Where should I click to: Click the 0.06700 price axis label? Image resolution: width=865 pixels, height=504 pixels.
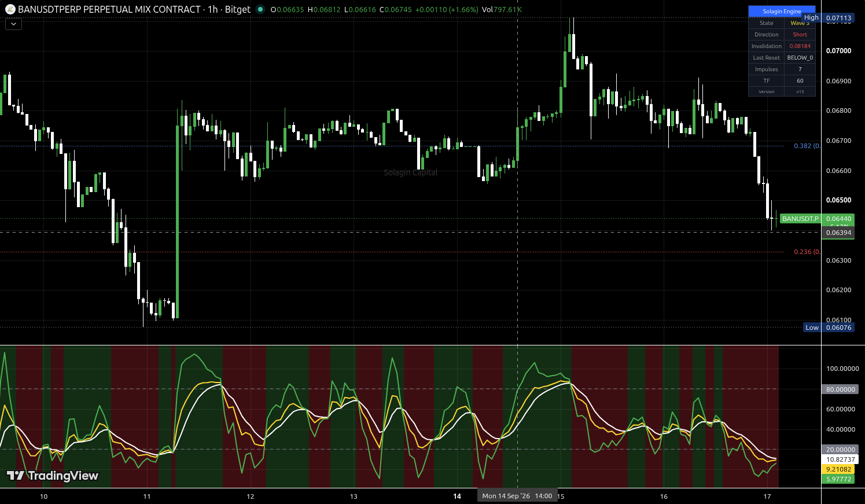tap(838, 141)
